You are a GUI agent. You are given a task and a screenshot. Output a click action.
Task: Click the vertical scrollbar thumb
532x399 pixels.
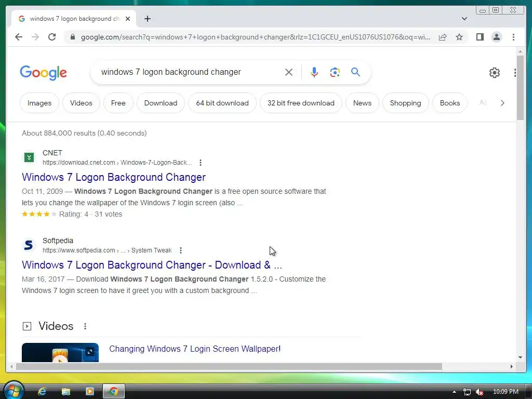tap(520, 87)
